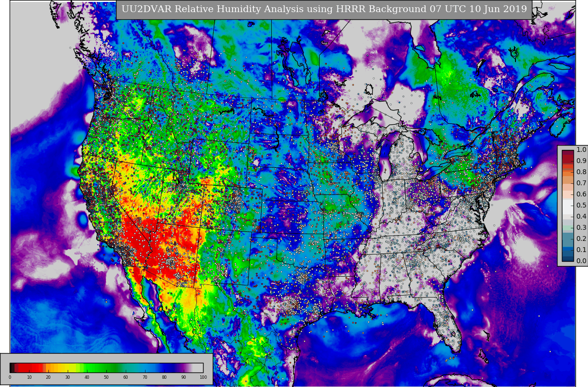This screenshot has width=588, height=387.
Task: Click the 60 tick label on humidity colorbar
Action: (x=126, y=377)
